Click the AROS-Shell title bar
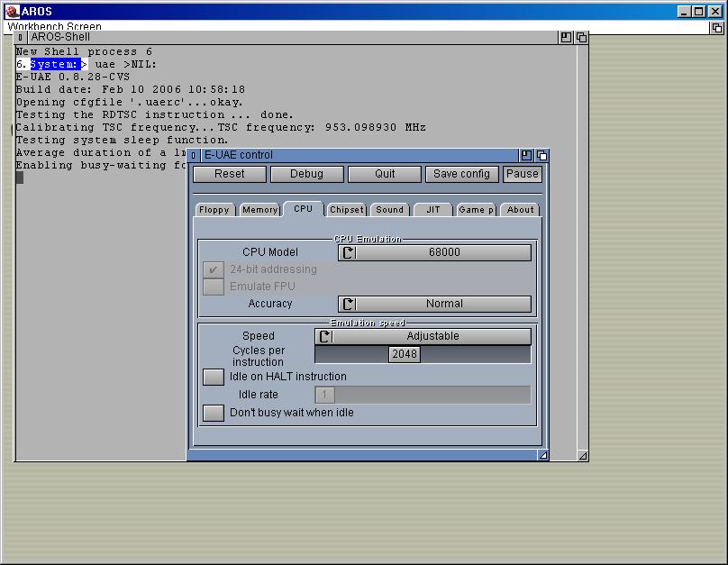728x565 pixels. 293,37
